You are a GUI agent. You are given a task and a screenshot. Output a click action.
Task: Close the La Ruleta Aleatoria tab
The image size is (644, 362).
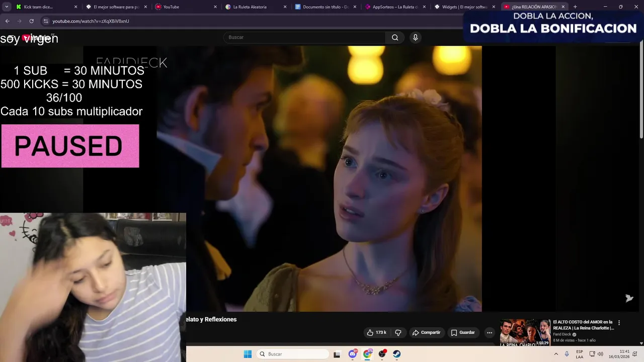click(285, 7)
